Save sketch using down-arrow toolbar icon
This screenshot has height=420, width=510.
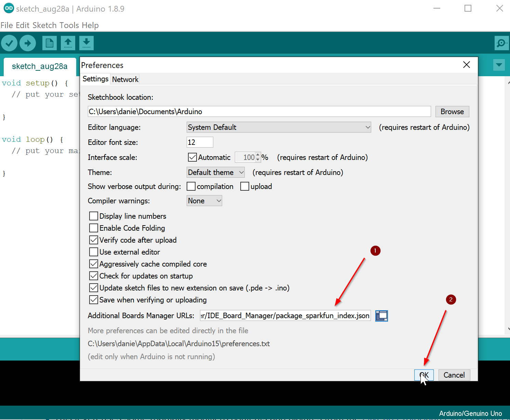click(x=86, y=43)
